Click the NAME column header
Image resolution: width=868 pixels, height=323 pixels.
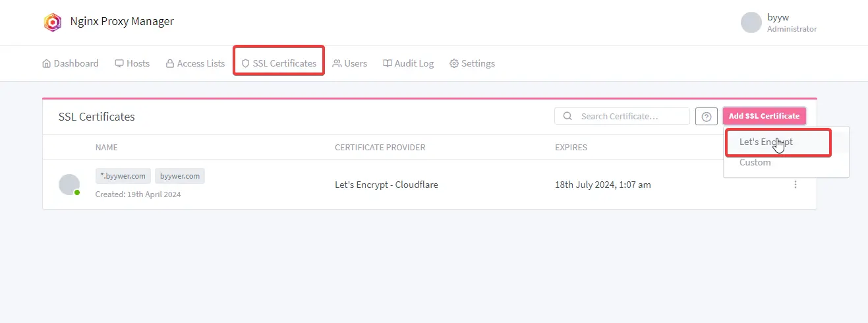[107, 148]
